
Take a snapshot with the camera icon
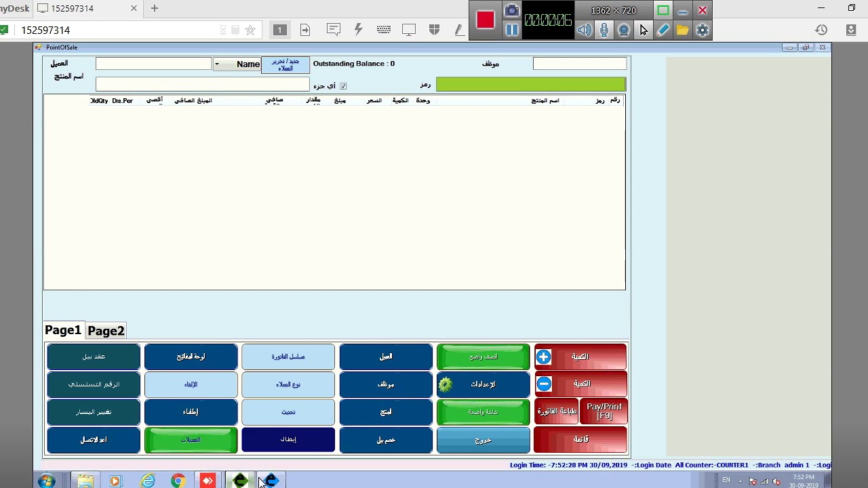(512, 11)
